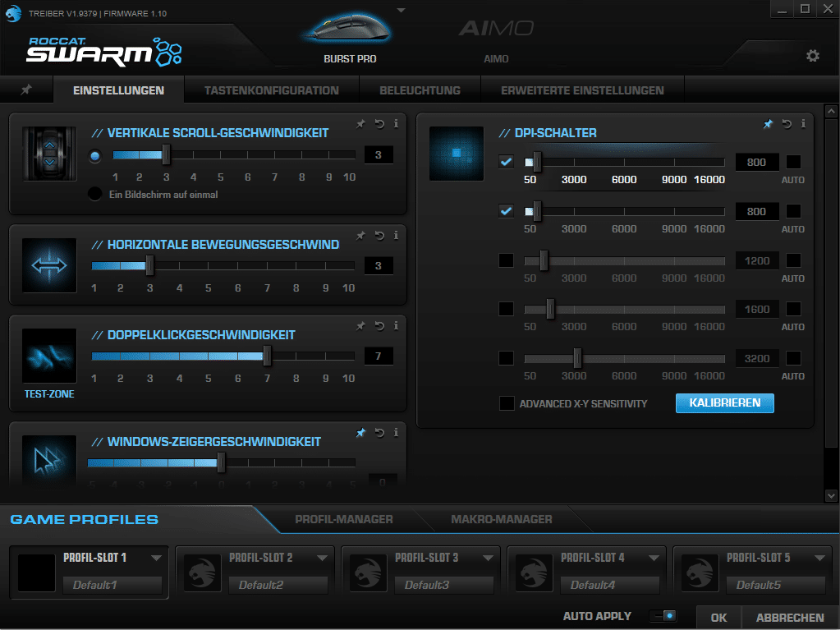Screen dimensions: 840x630
Task: Click the Abbrechen button
Action: 790,618
